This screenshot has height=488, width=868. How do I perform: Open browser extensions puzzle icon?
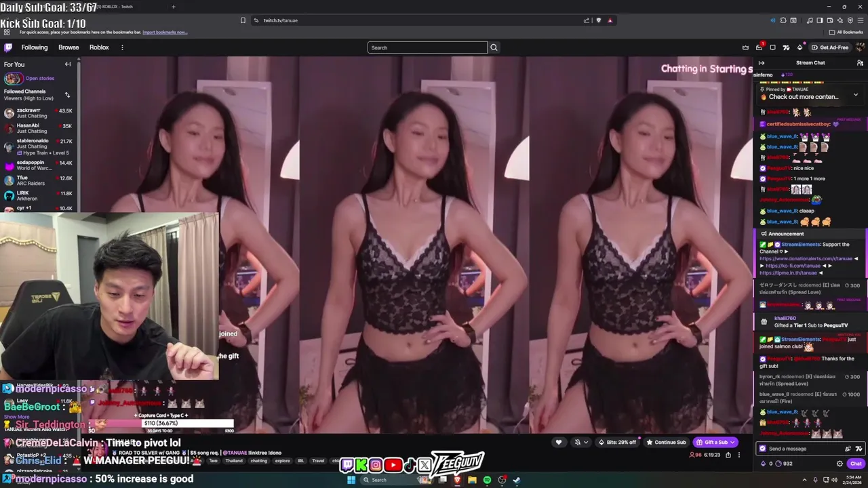click(783, 20)
